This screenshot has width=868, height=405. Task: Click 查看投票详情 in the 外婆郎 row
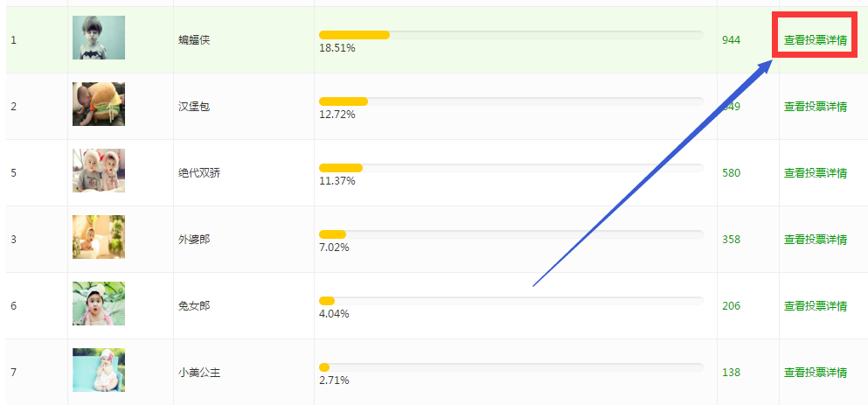click(x=815, y=240)
